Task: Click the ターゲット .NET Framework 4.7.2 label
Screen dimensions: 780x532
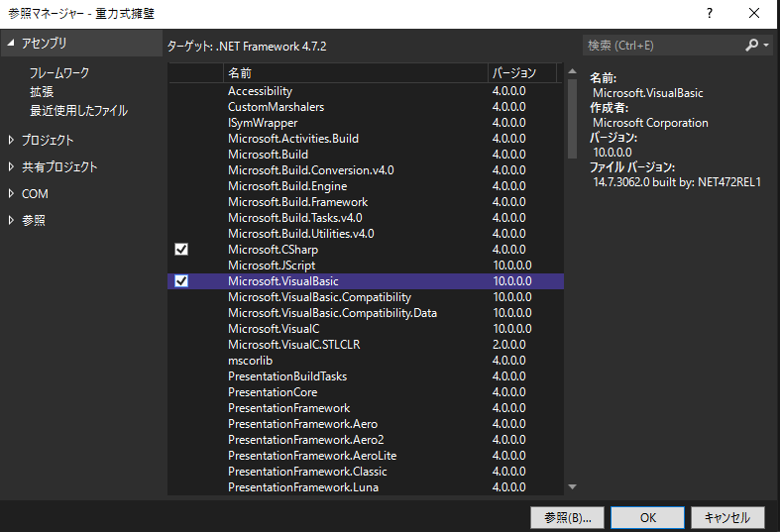Action: click(247, 47)
